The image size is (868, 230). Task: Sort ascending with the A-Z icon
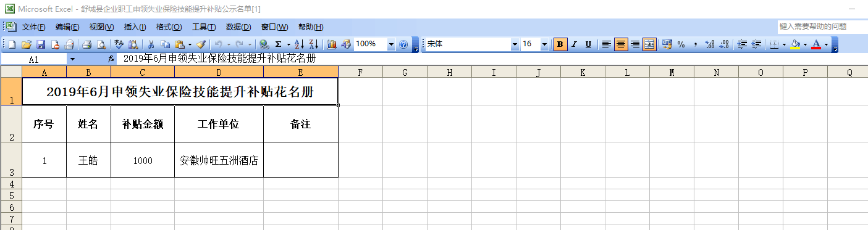(x=299, y=44)
